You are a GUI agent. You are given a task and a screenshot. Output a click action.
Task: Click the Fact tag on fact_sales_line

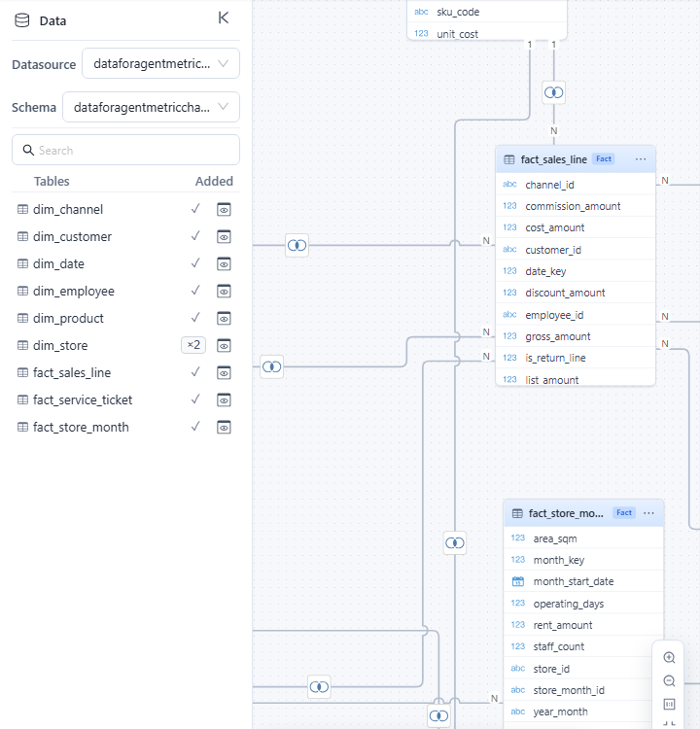point(603,159)
